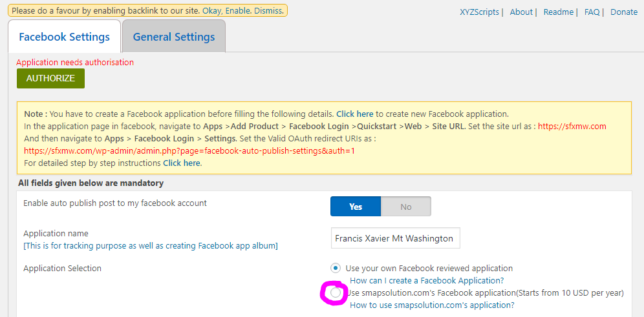Click the red OAuth redirect URI link

189,151
